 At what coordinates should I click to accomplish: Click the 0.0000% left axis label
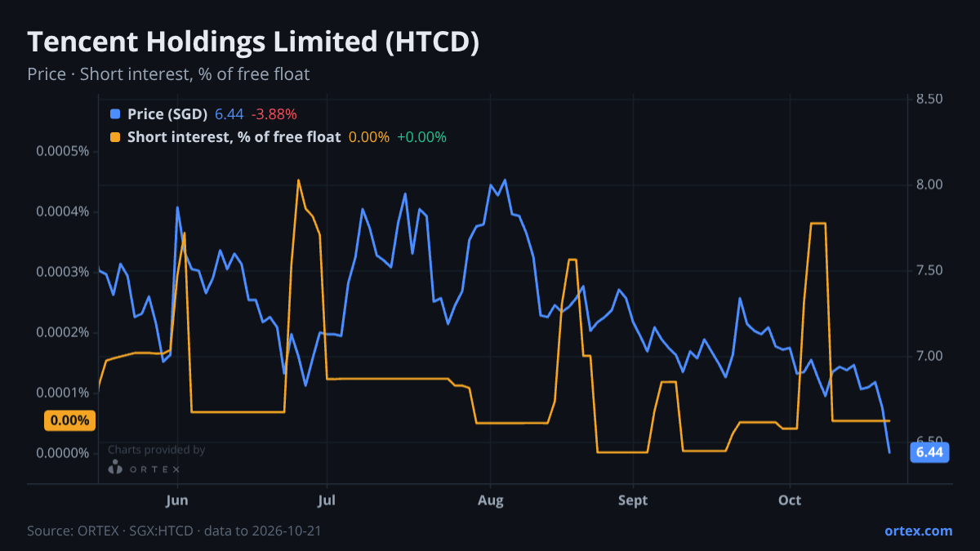point(62,453)
